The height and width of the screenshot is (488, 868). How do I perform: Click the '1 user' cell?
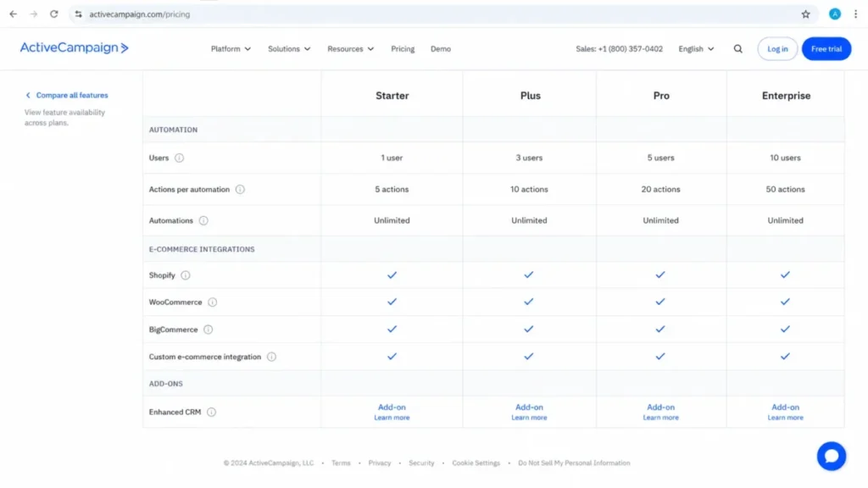pos(392,158)
